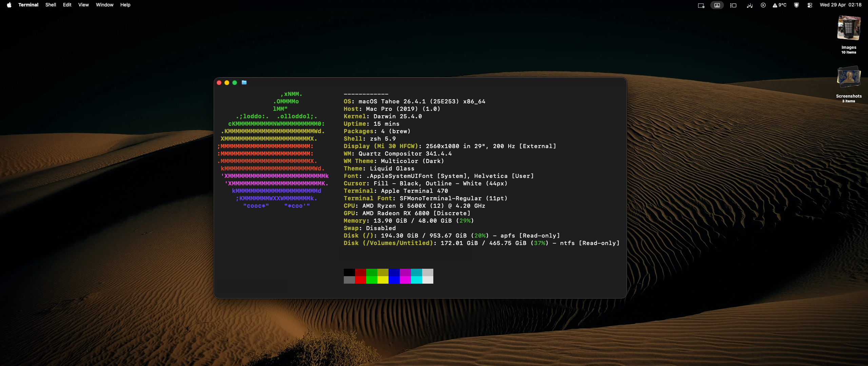868x366 pixels.
Task: Open the Edit menu
Action: (67, 5)
